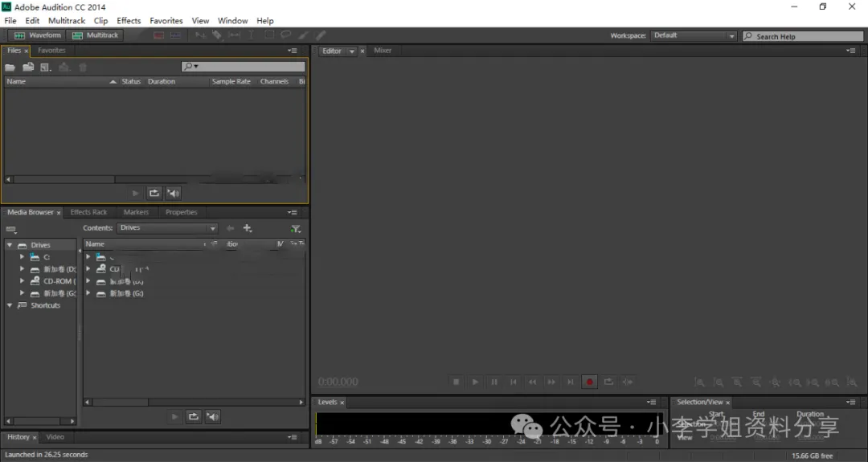This screenshot has height=462, width=868.
Task: Switch to Waveform editor view
Action: point(37,35)
